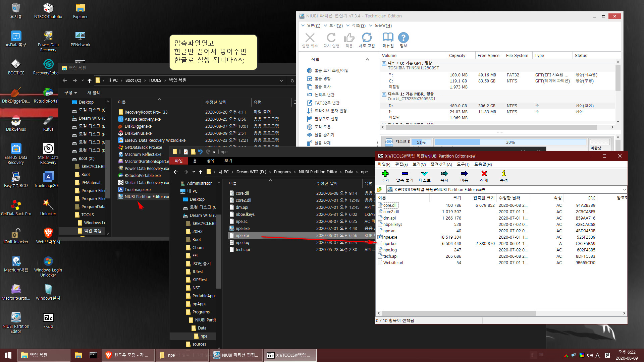This screenshot has width=644, height=362.
Task: Click the NIUBI Redo (다시 실행) icon
Action: click(x=331, y=38)
